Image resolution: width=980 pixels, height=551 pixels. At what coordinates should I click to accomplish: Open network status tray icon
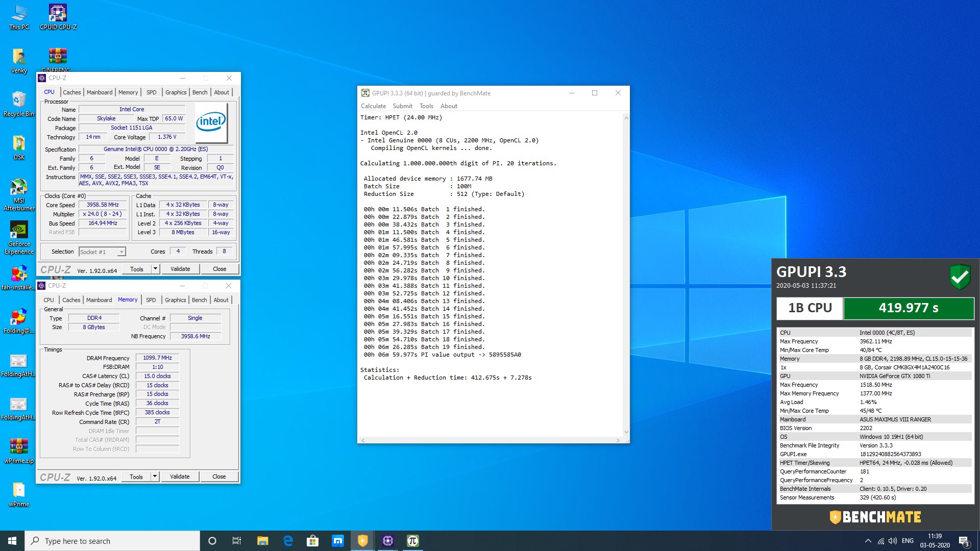tap(881, 541)
